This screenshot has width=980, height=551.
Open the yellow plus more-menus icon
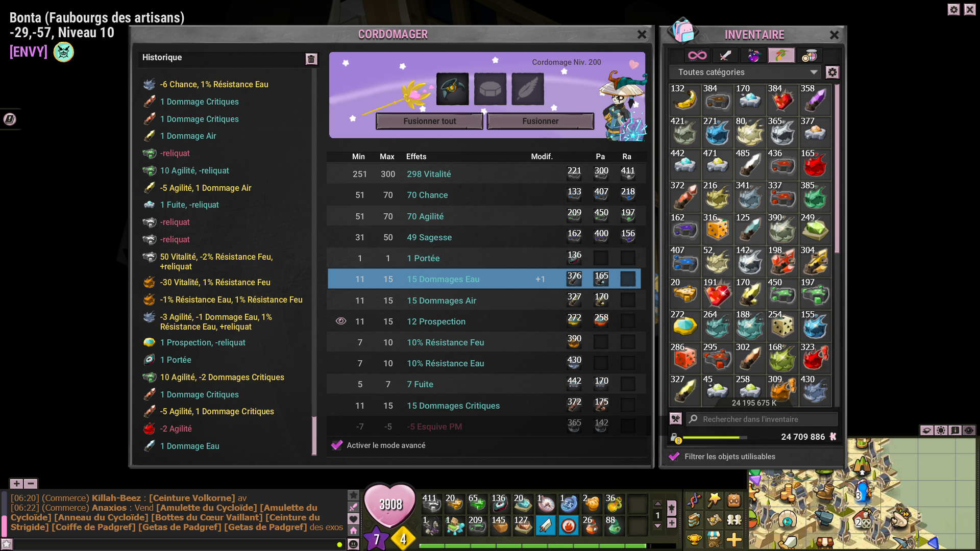point(734,539)
